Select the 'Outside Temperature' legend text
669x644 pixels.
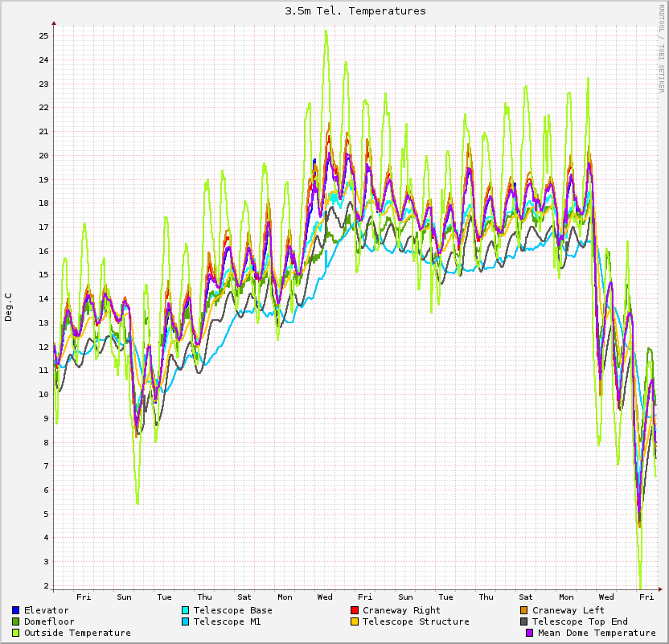pyautogui.click(x=77, y=633)
